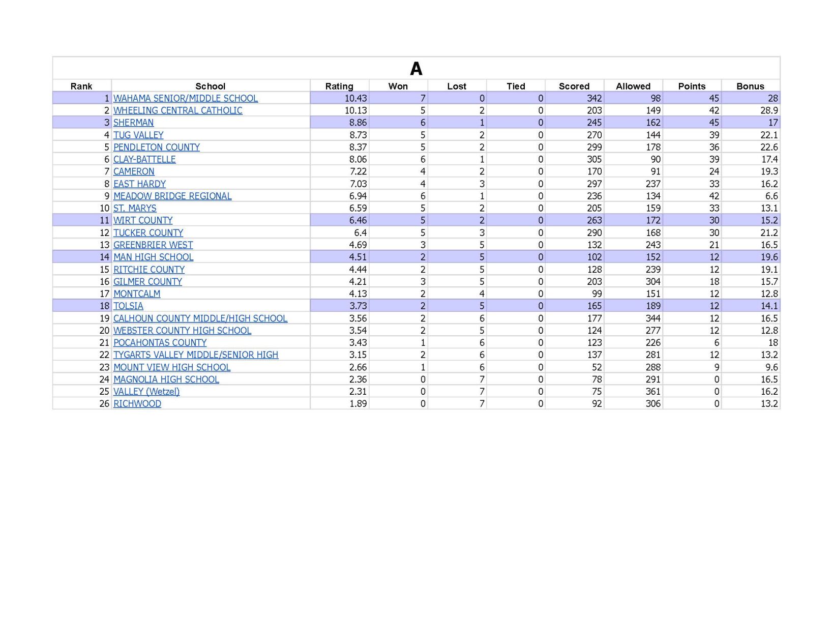
Task: Click the Won column header
Action: (398, 86)
